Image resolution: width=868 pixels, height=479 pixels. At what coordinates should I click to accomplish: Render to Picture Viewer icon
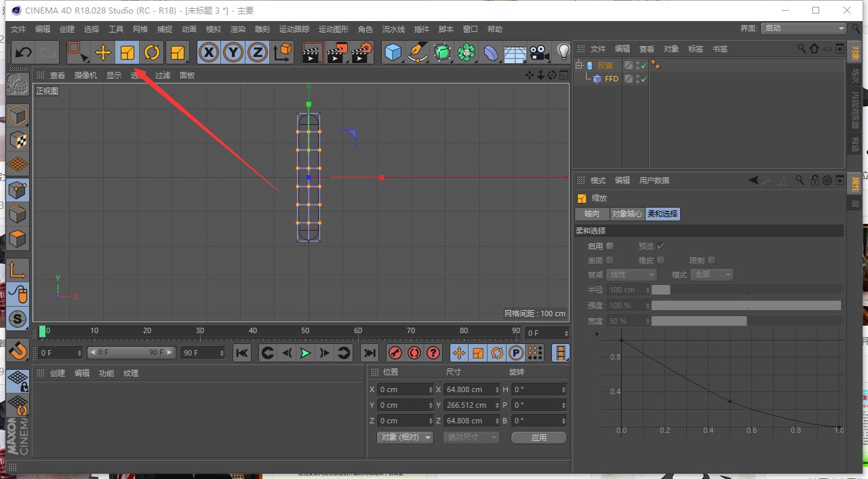pos(337,52)
